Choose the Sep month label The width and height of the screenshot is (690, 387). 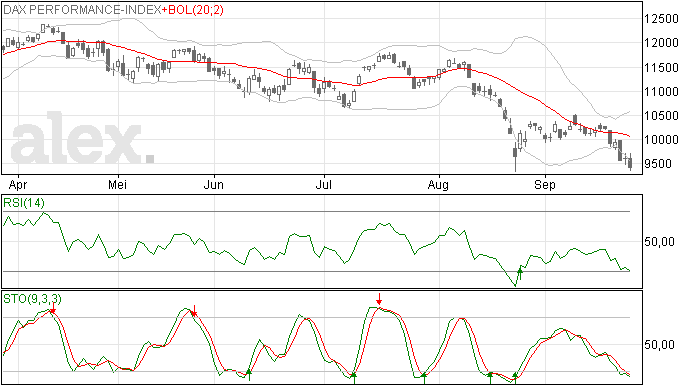(545, 185)
